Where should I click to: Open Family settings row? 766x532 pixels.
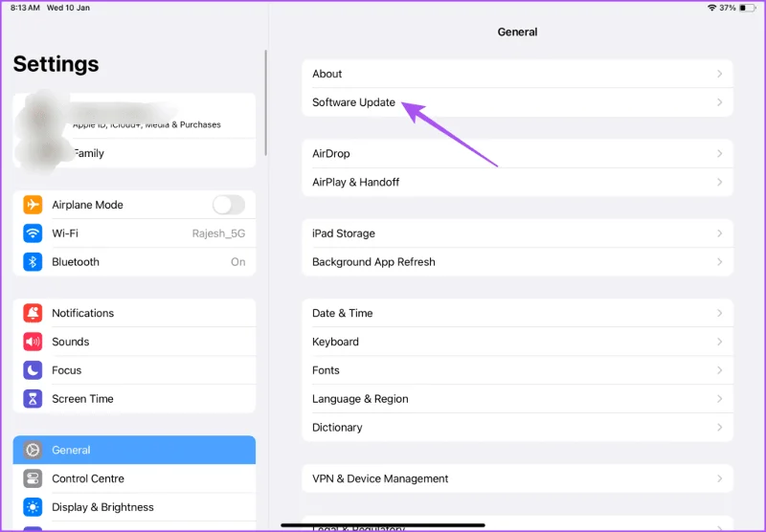[x=134, y=153]
